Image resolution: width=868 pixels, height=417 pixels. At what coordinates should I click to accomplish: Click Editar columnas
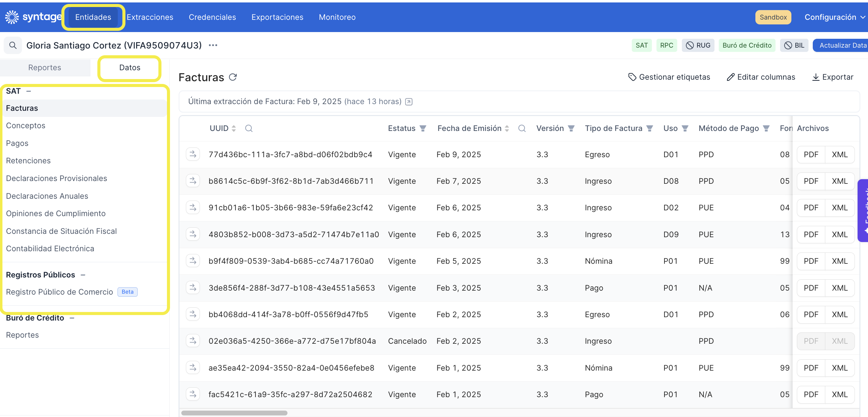(761, 77)
